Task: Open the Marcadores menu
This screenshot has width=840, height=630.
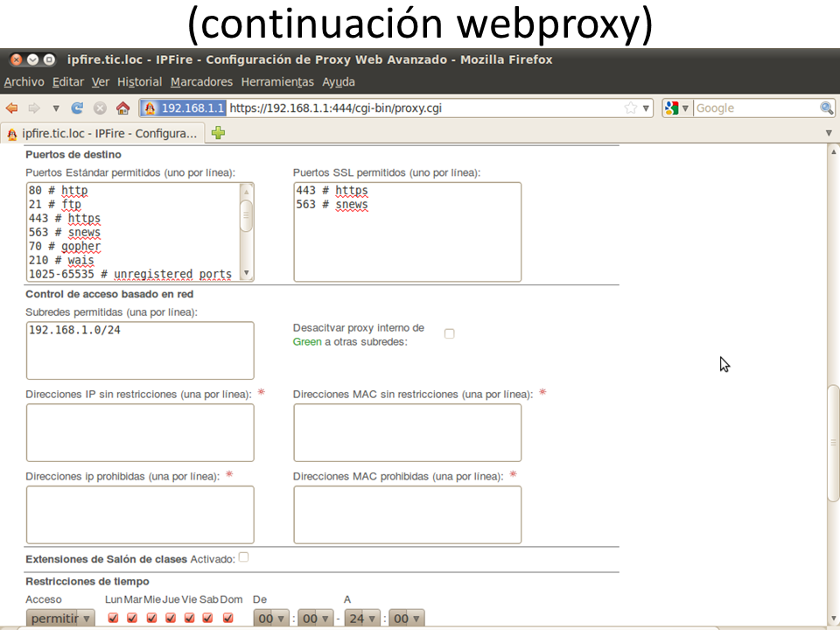Action: click(x=201, y=81)
